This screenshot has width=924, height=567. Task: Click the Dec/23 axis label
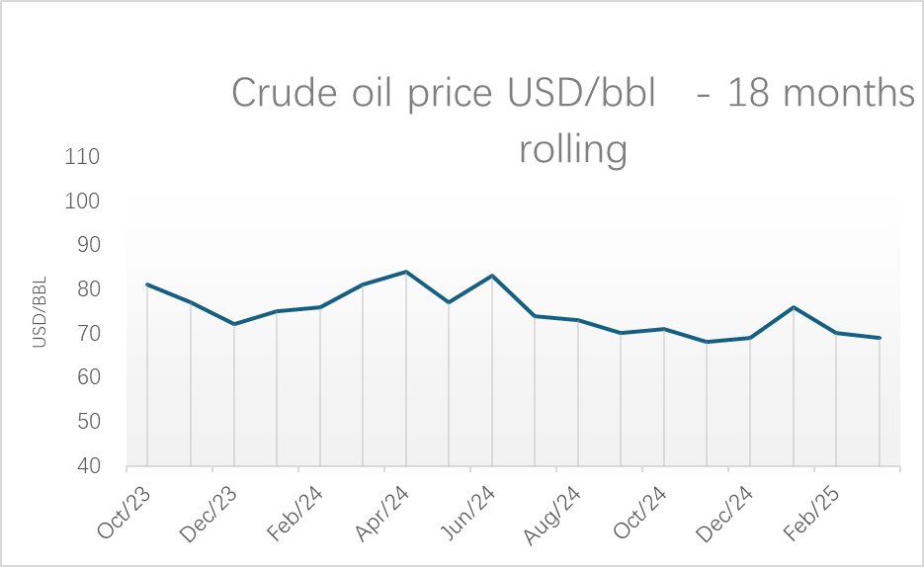coord(209,514)
